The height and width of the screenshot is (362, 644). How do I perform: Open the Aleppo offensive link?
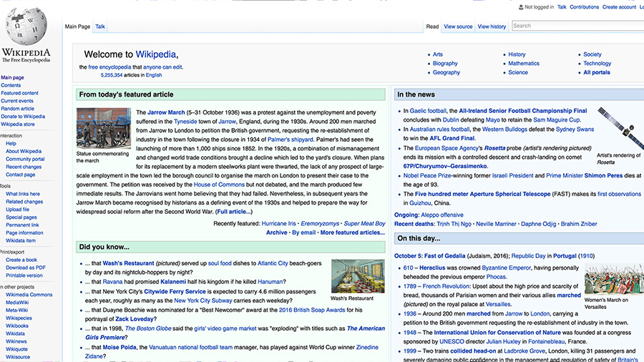click(x=442, y=215)
